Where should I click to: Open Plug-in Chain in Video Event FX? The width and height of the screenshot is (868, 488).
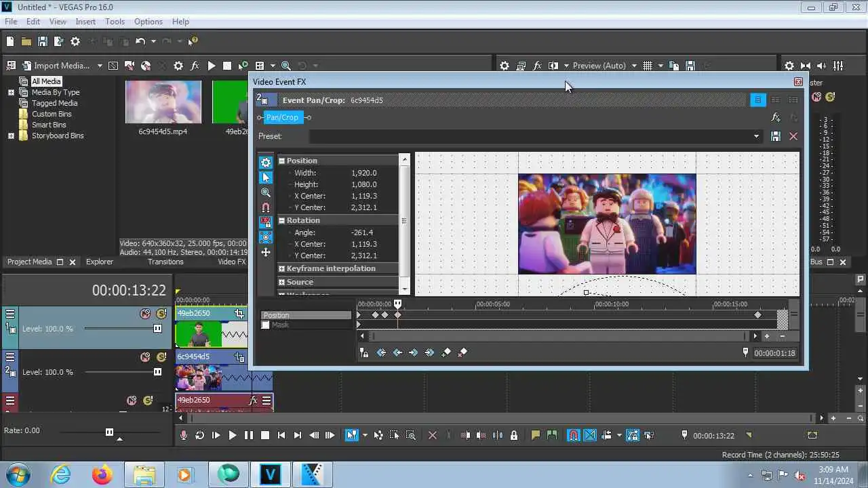(775, 117)
